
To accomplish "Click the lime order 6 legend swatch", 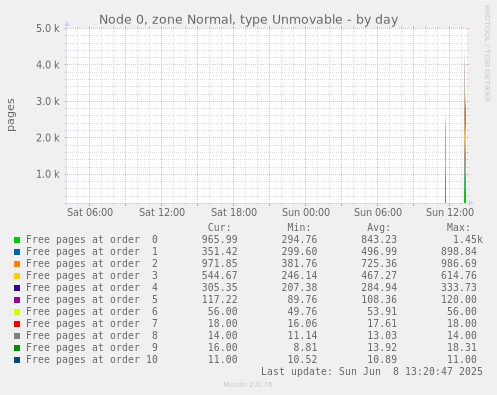I will click(x=17, y=312).
